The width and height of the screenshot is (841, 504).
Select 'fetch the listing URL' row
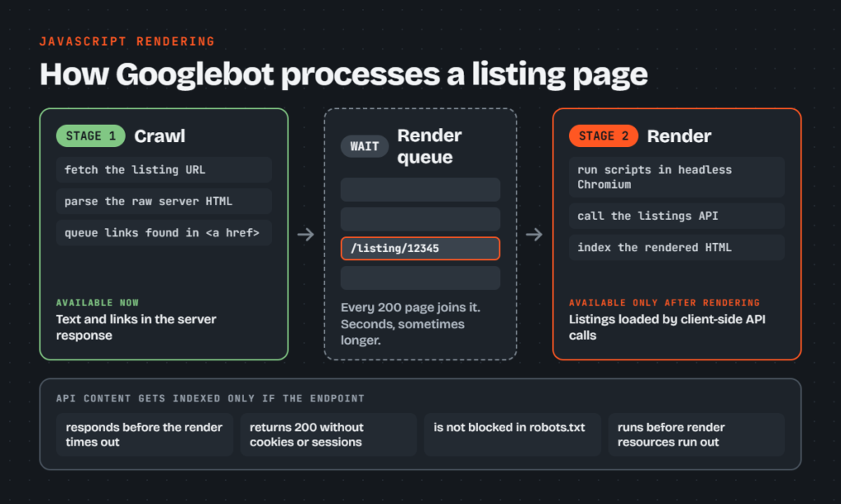(164, 170)
